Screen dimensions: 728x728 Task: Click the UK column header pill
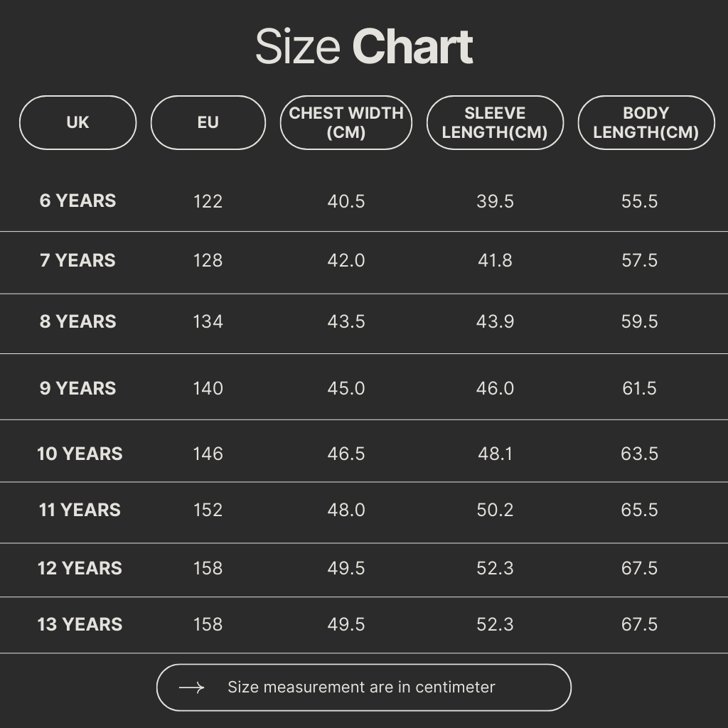pos(77,122)
